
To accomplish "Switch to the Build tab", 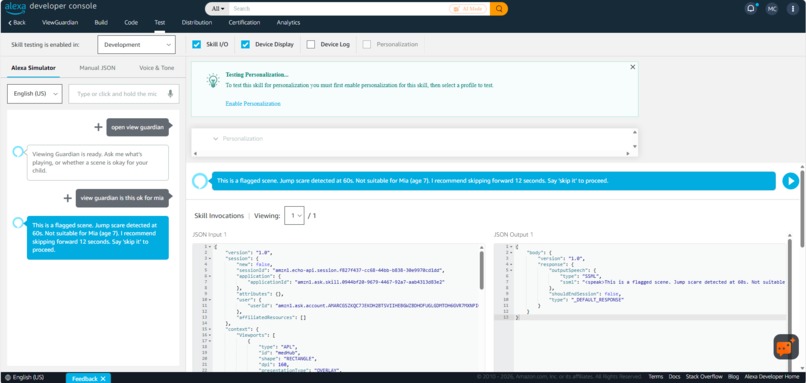I will (x=101, y=23).
